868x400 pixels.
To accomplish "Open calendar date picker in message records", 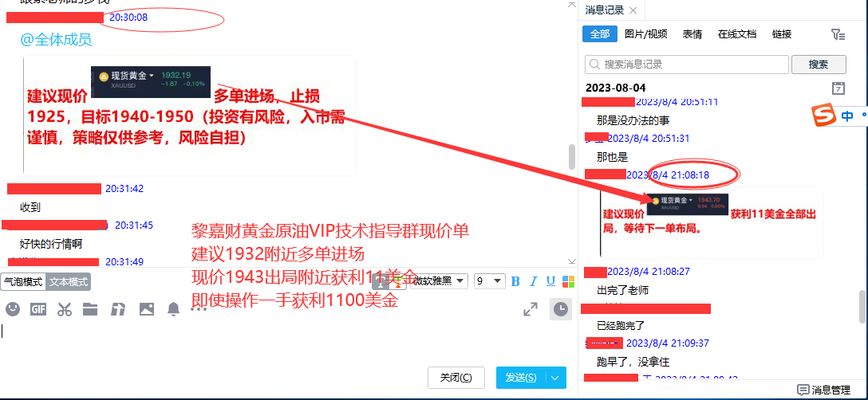I will [838, 88].
